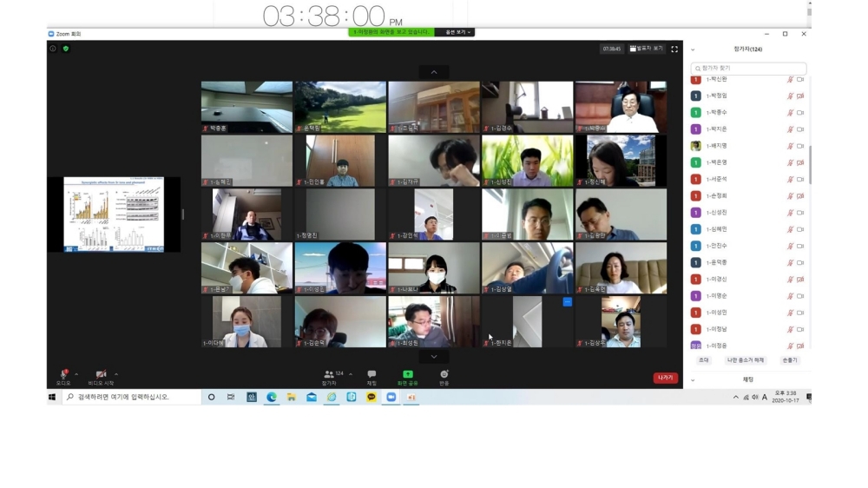Click the audio microphone icon

[x=63, y=374]
